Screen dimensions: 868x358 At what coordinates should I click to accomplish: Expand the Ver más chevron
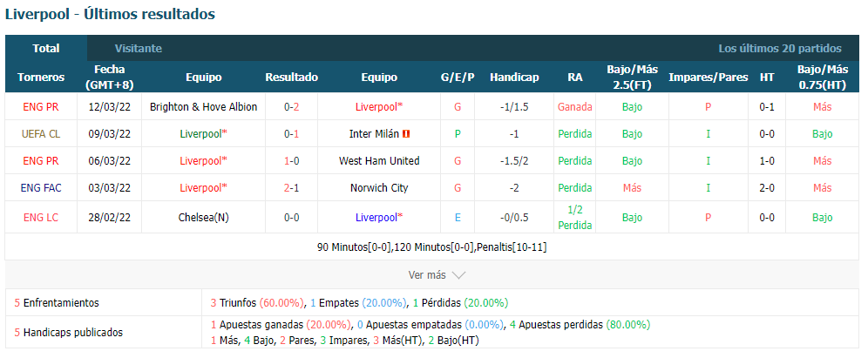click(x=459, y=275)
